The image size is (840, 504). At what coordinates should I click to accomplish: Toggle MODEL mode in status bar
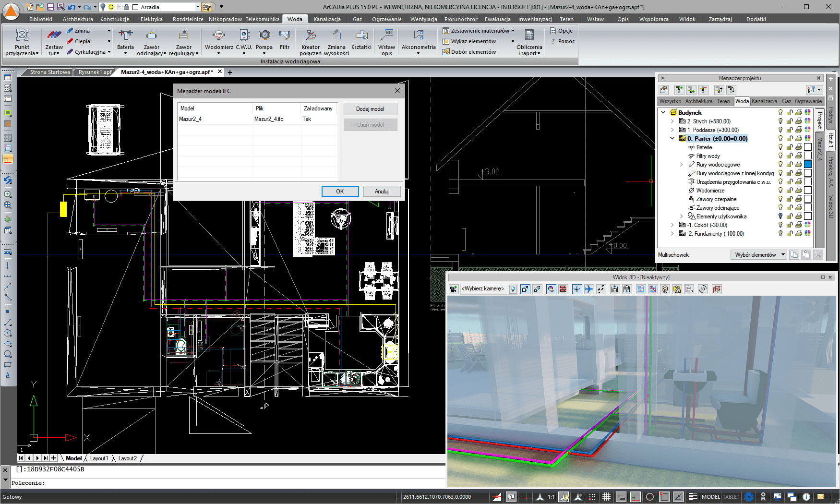click(x=710, y=497)
